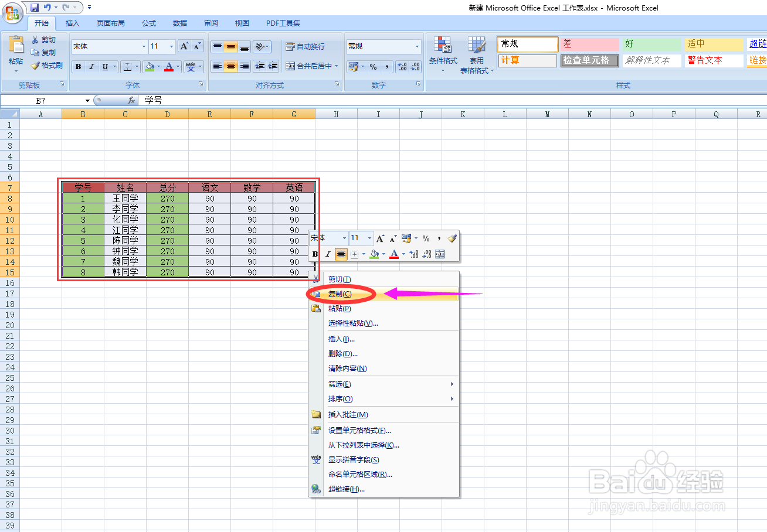Choose 选择性粘贴(V)... in context menu
Image resolution: width=767 pixels, height=532 pixels.
383,323
